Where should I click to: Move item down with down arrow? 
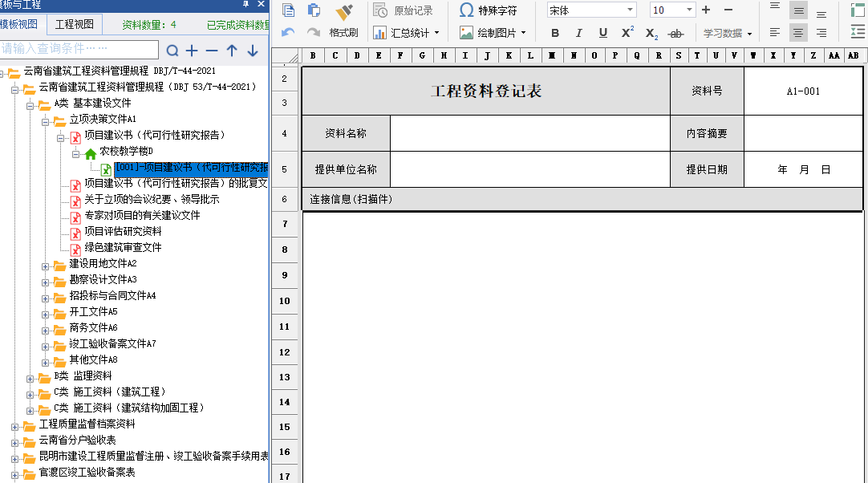tap(253, 51)
